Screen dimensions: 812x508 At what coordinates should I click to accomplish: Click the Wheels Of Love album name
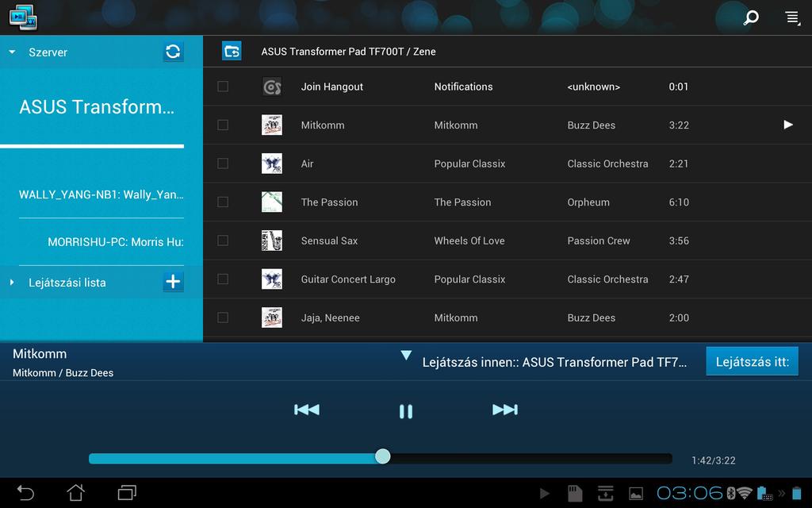pos(469,241)
